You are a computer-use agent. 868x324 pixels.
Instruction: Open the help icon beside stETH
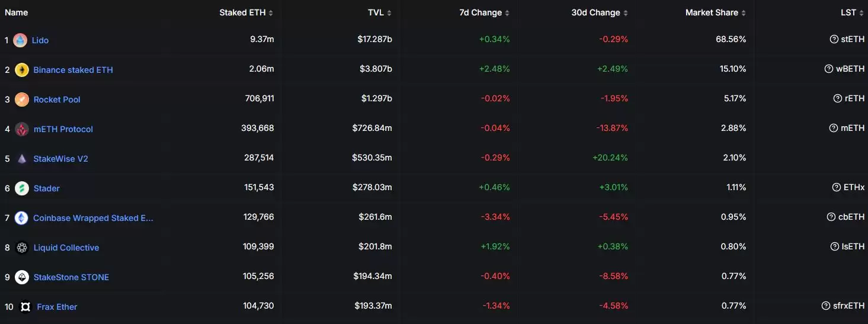tap(834, 39)
